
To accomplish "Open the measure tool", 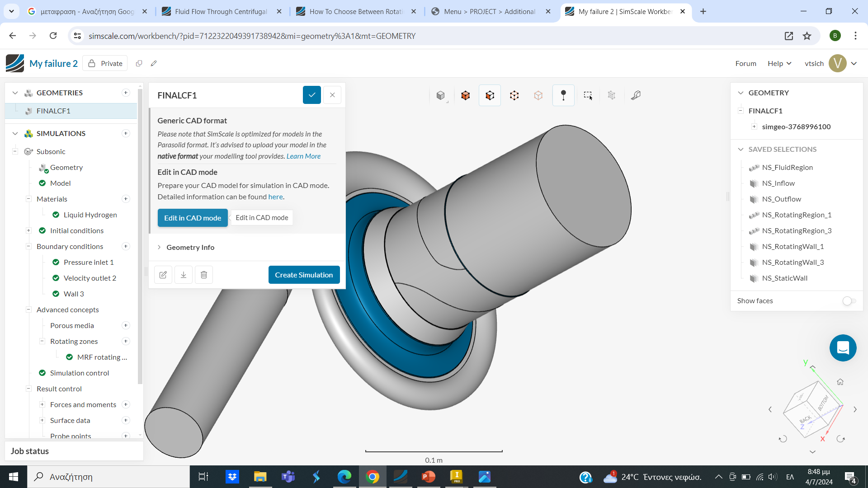I will tap(636, 95).
